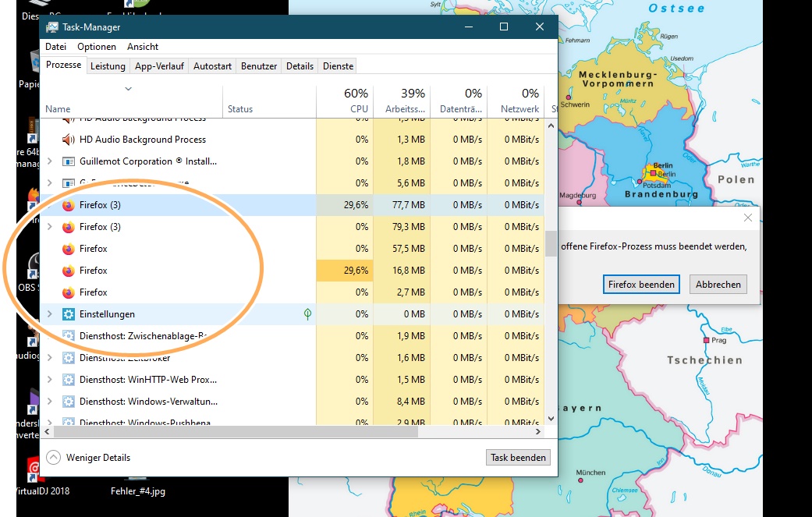Click Firefox beenden in the dialog

tap(641, 284)
